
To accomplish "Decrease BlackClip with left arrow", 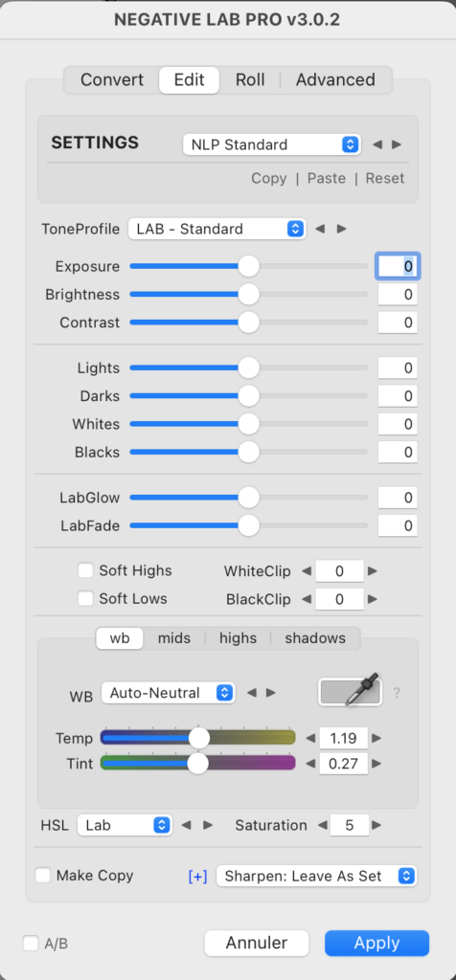I will (306, 599).
